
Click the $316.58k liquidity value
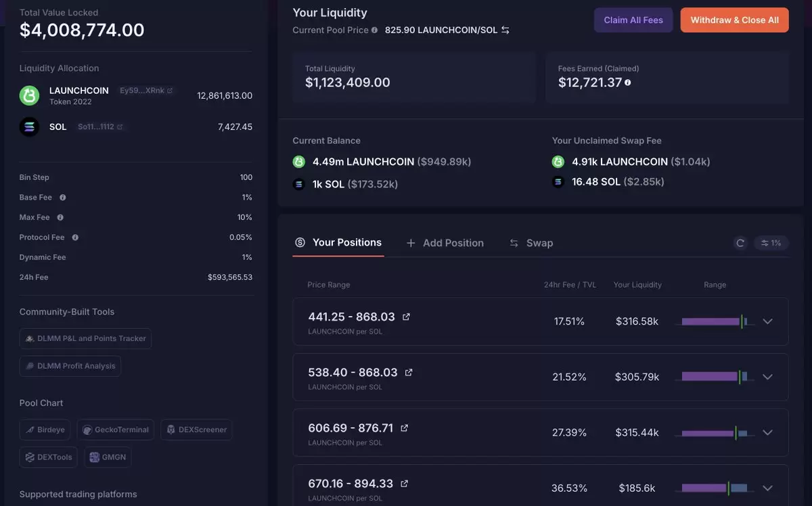[x=637, y=321]
